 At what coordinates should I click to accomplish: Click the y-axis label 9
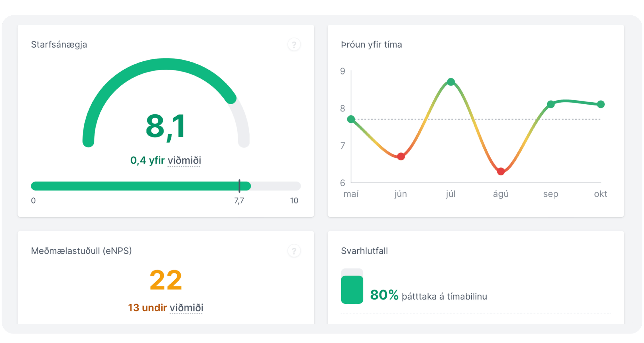342,71
